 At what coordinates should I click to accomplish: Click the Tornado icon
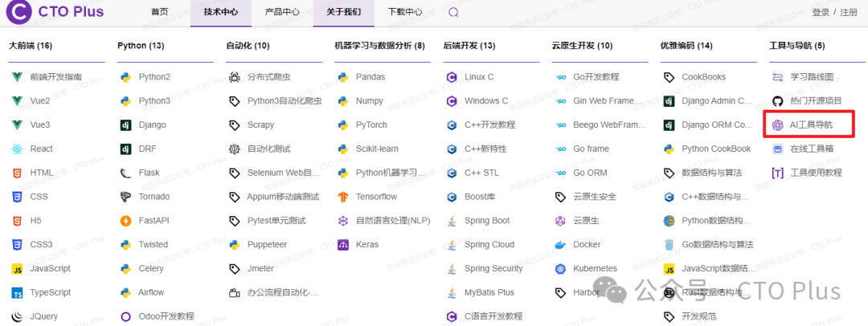tap(125, 197)
